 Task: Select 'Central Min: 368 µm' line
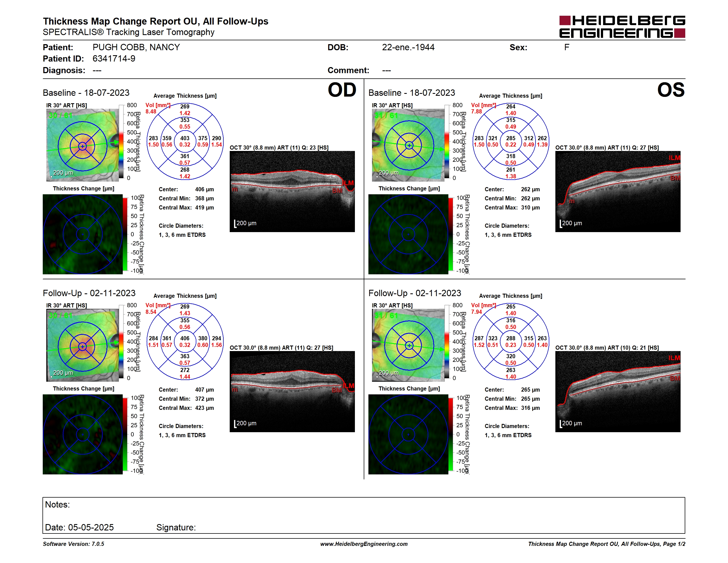[x=186, y=198]
